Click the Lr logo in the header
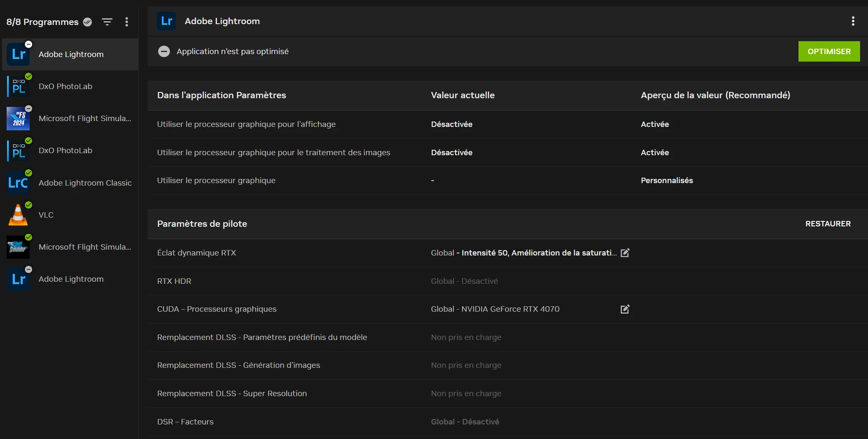Screen dimensions: 868x439 [166, 21]
